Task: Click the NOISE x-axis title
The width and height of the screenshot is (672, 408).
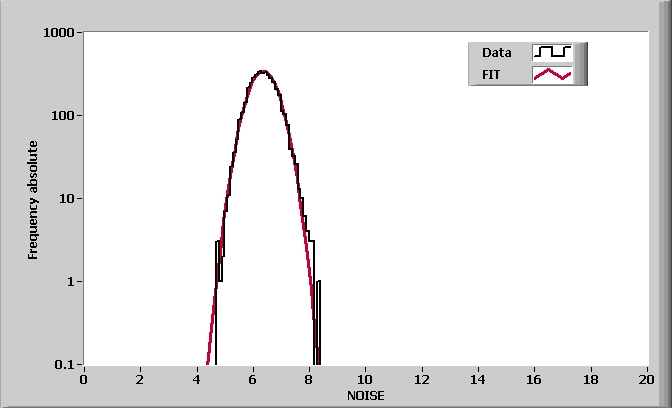Action: point(365,396)
